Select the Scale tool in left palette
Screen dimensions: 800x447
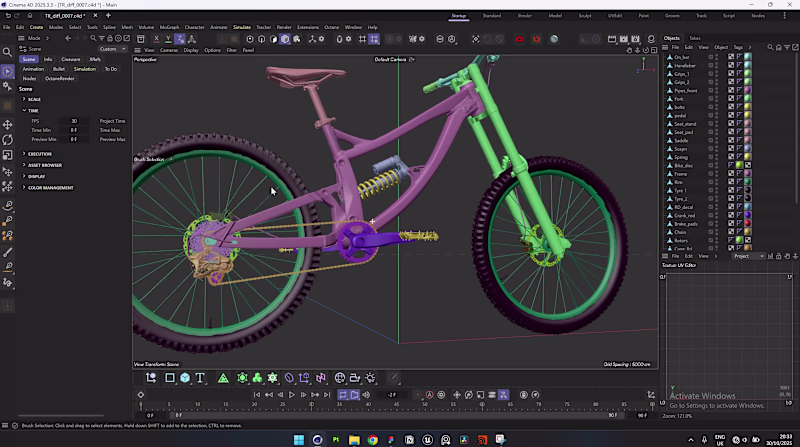coord(7,155)
